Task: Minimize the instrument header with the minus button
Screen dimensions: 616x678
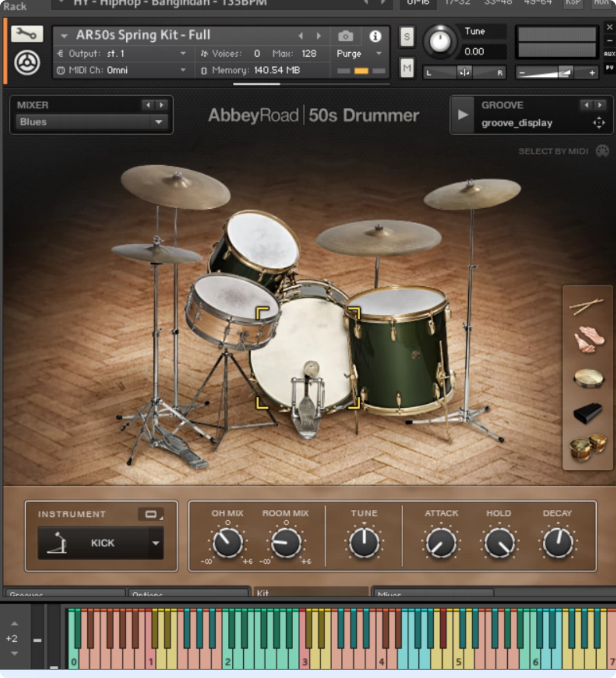Action: point(609,41)
